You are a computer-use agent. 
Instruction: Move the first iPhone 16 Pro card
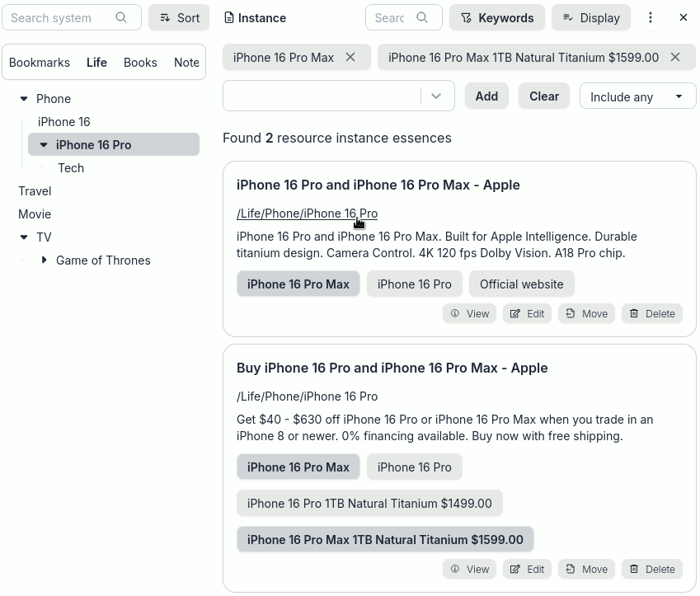coord(586,313)
